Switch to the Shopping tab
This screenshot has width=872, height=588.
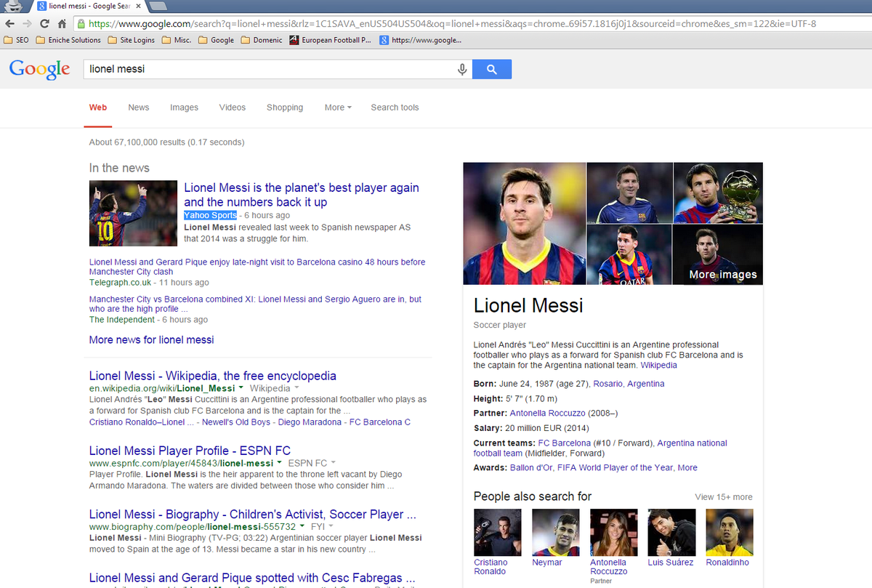285,107
